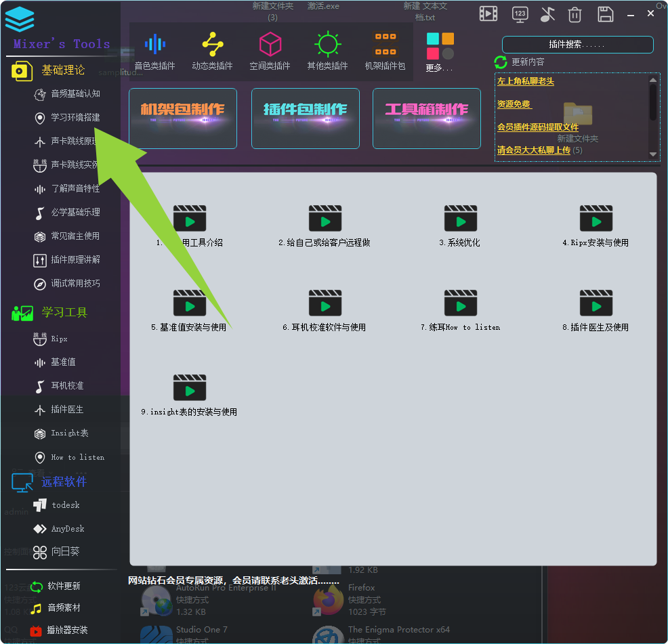
Task: Click the 插件搜索 search field
Action: [578, 45]
